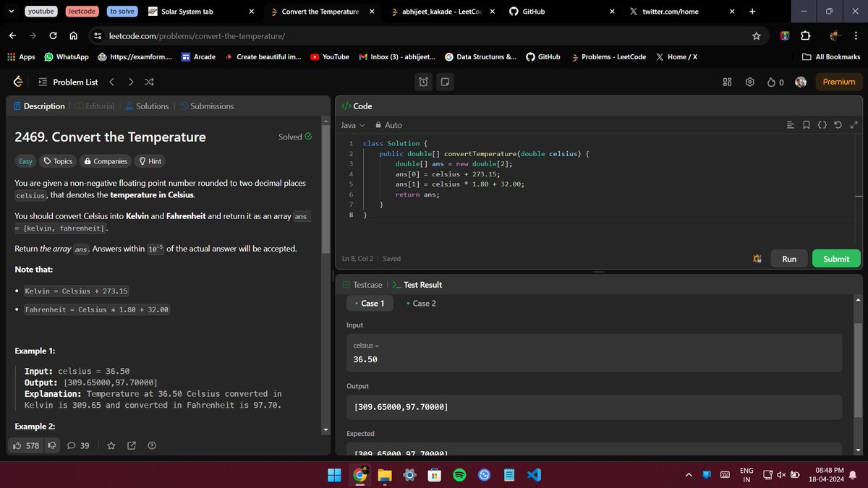Format code with the align lines icon
The width and height of the screenshot is (868, 488).
791,125
